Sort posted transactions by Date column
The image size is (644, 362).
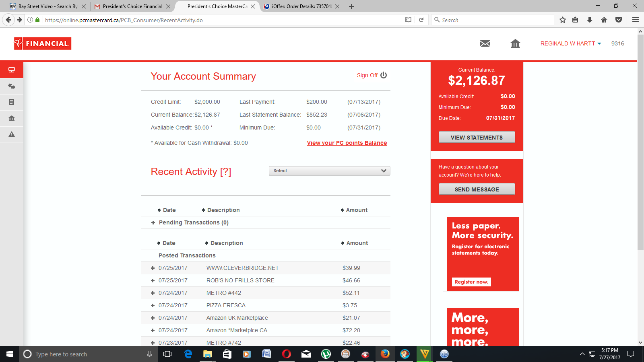[166, 243]
